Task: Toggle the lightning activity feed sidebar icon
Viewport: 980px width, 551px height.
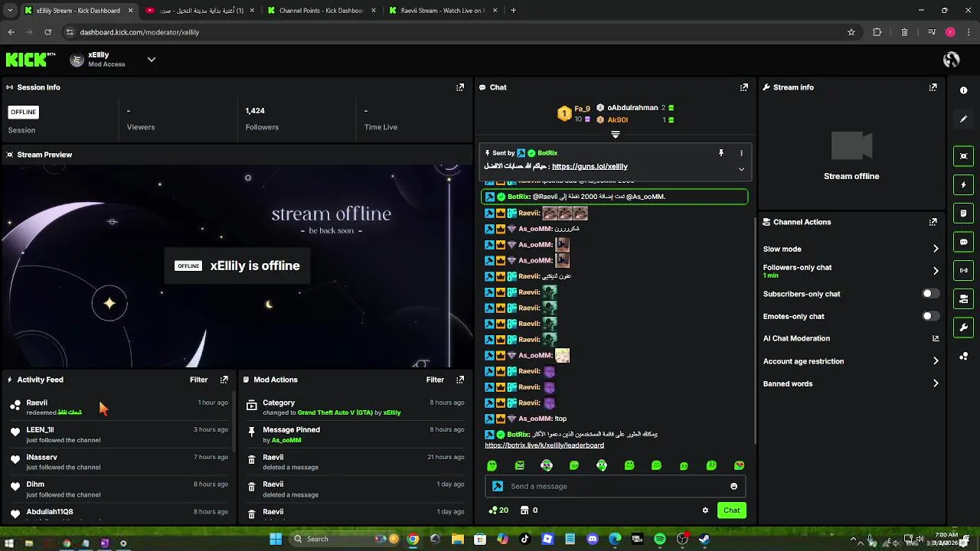Action: pyautogui.click(x=963, y=184)
